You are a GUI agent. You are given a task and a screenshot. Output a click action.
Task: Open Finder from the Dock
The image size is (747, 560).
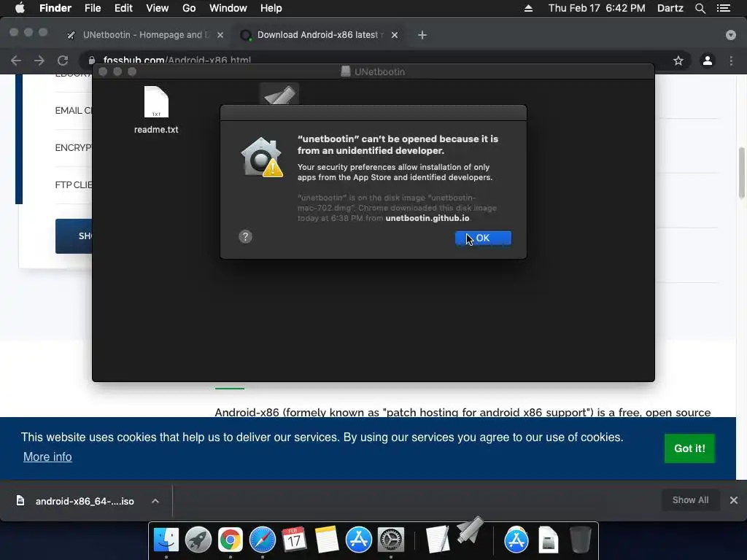pyautogui.click(x=166, y=540)
